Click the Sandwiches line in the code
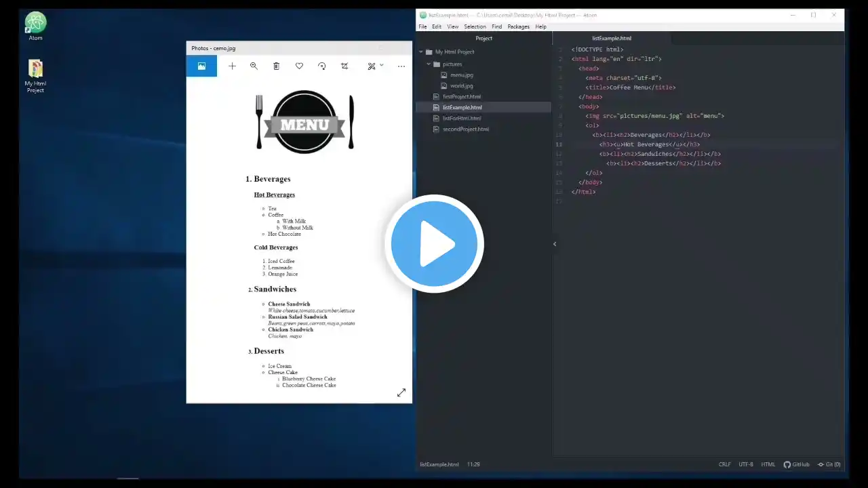This screenshot has width=868, height=488. click(x=660, y=154)
